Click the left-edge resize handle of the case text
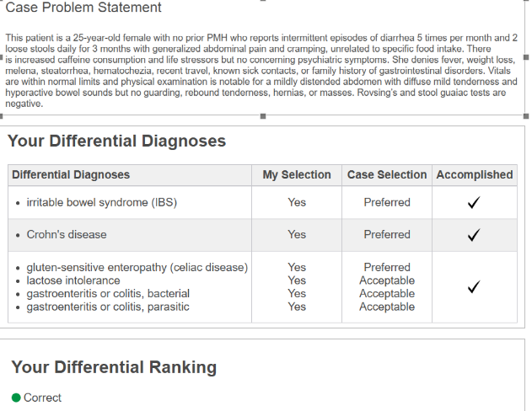The width and height of the screenshot is (532, 411). [x=3, y=58]
